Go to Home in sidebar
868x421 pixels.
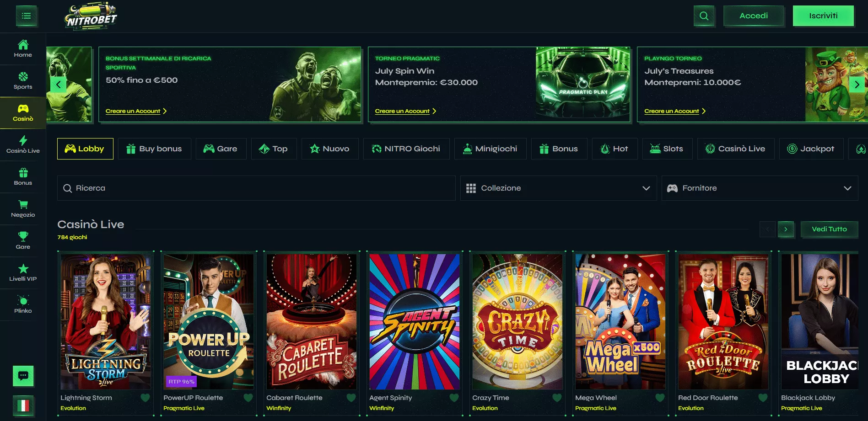click(23, 48)
